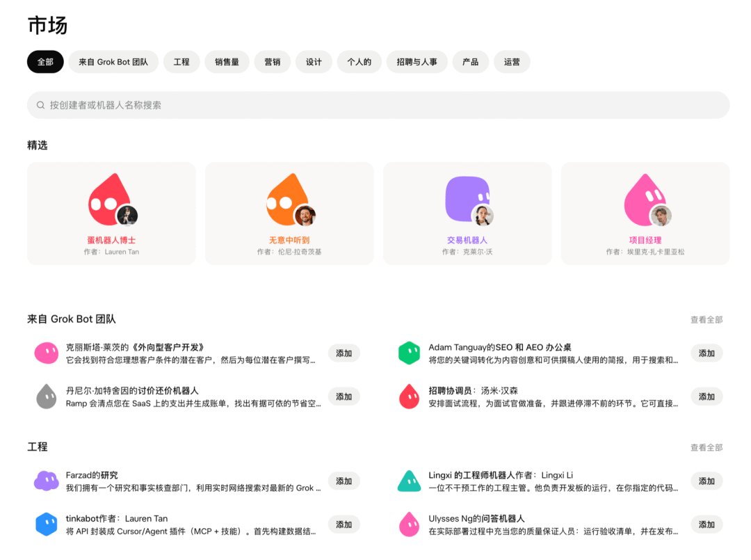Open the pink 项目经理 bot avatar
This screenshot has height=560, width=751.
click(645, 199)
